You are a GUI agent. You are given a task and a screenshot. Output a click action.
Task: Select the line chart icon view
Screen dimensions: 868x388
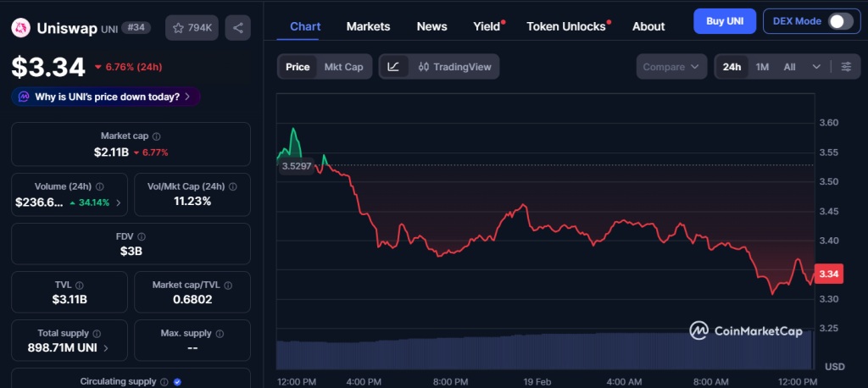[x=393, y=66]
